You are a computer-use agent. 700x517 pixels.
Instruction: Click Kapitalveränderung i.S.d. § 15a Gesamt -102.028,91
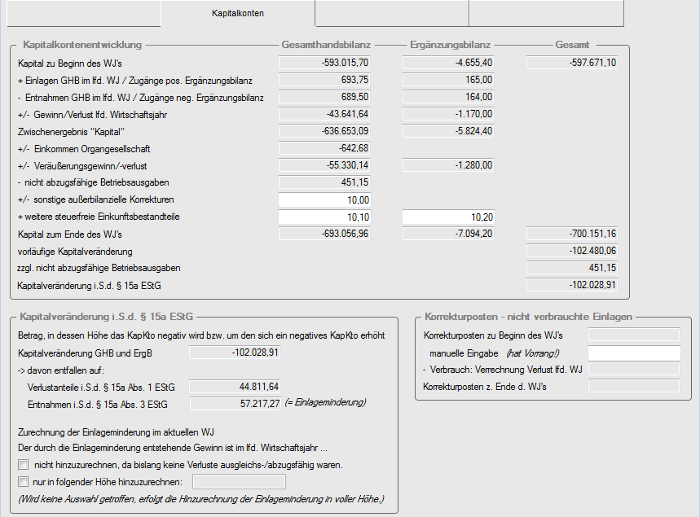572,285
